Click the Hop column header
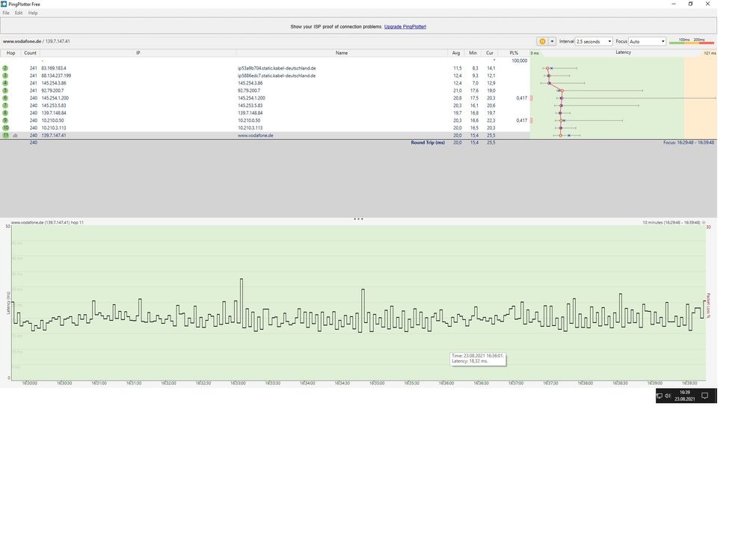This screenshot has height=560, width=747. click(10, 53)
